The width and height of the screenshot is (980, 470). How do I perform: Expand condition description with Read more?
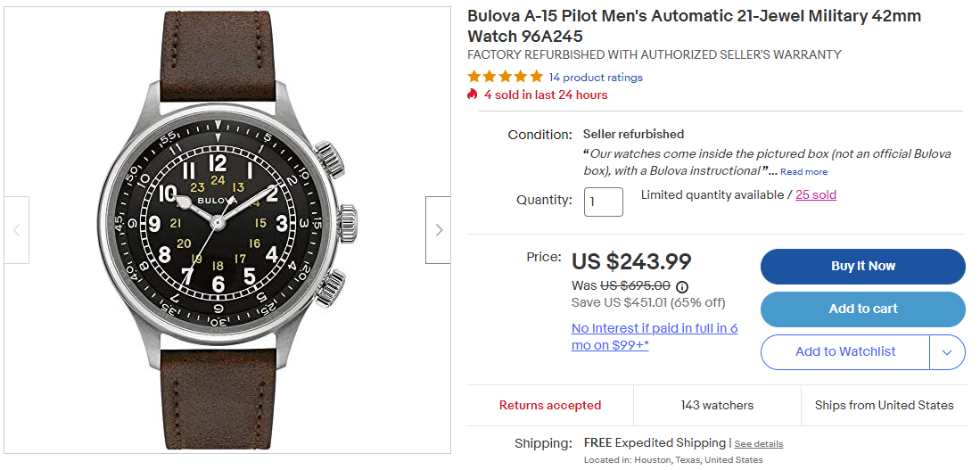point(803,172)
